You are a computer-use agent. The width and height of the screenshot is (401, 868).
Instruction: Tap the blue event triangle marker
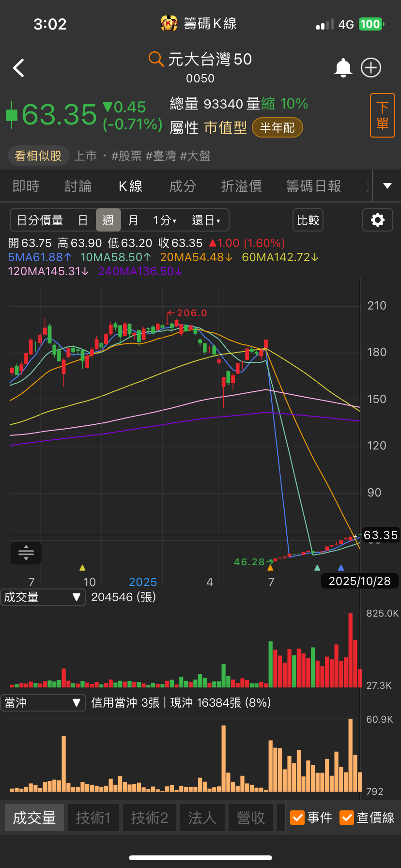(341, 568)
